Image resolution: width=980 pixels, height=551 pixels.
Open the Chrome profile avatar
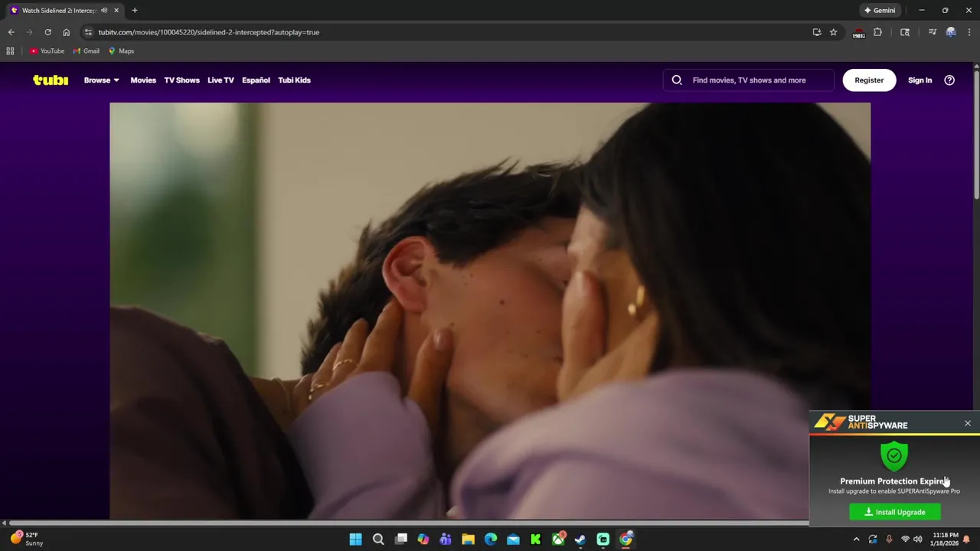[951, 32]
